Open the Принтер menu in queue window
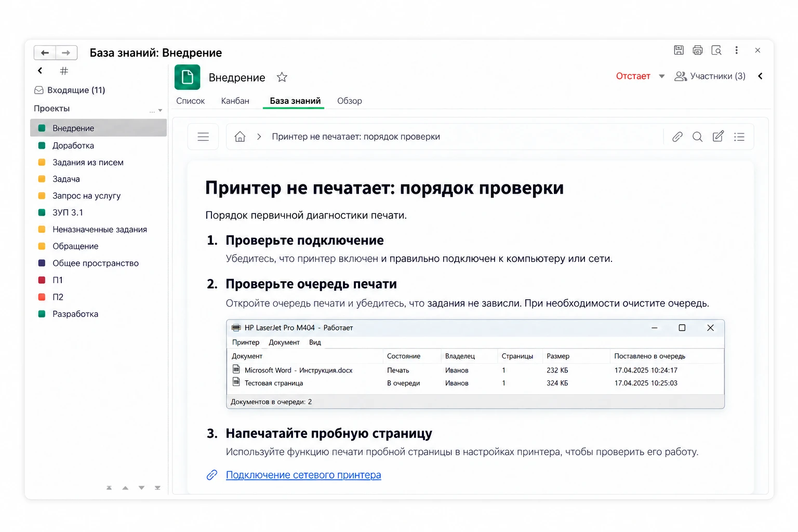This screenshot has width=798, height=532. [246, 342]
